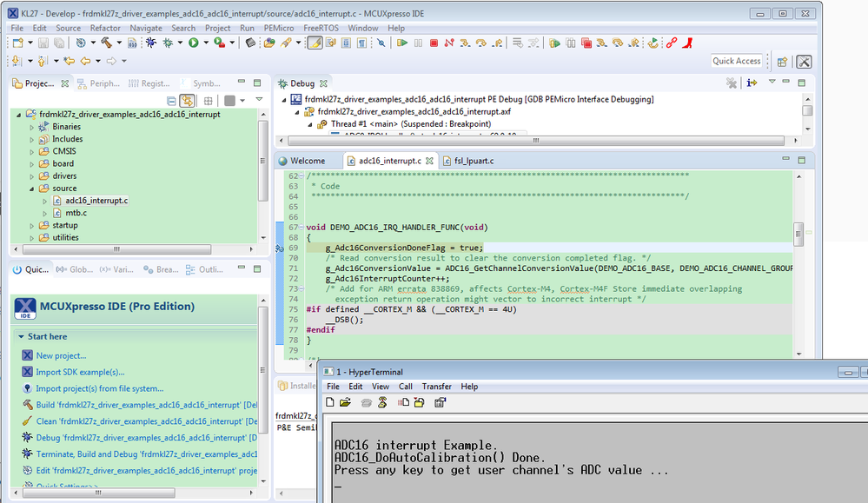Screen dimensions: 868x503
Task: Click the Build hammer icon in toolbar
Action: 105,43
